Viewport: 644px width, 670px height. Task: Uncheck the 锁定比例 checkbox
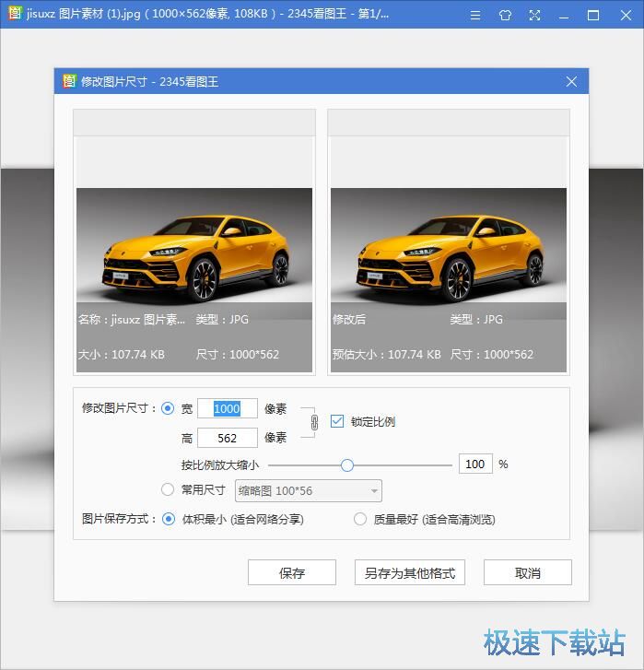pos(337,421)
